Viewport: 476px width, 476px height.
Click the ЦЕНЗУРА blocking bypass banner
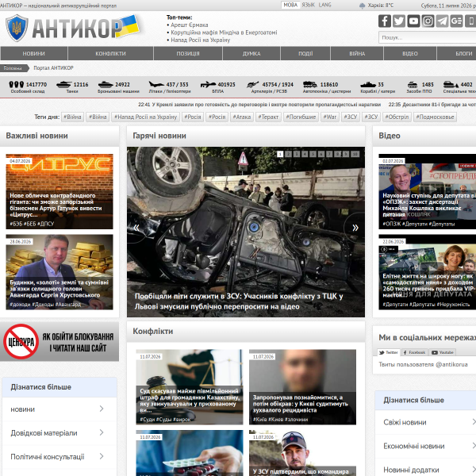click(x=59, y=341)
